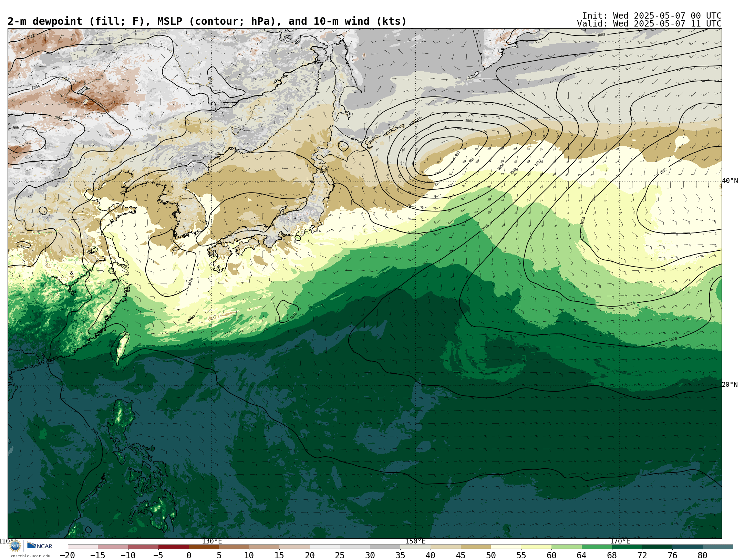This screenshot has height=560, width=744.
Task: Click the colorbar tick label '68'
Action: click(612, 555)
